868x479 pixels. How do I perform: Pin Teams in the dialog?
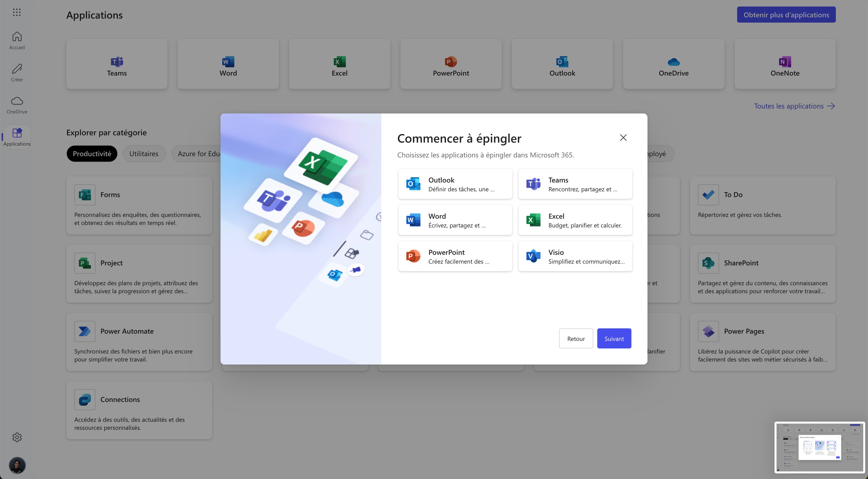tap(575, 184)
